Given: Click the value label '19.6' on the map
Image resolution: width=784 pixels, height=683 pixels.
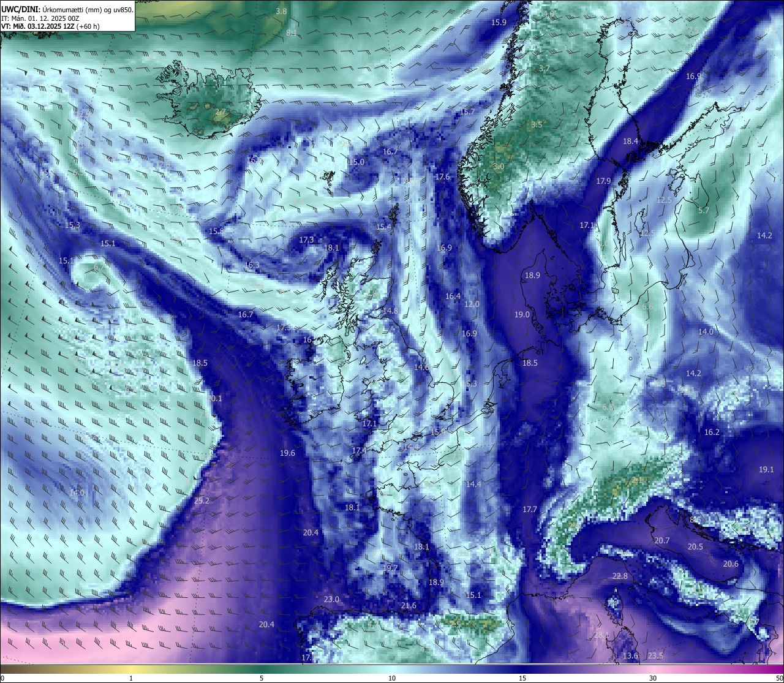Looking at the screenshot, I should point(287,453).
